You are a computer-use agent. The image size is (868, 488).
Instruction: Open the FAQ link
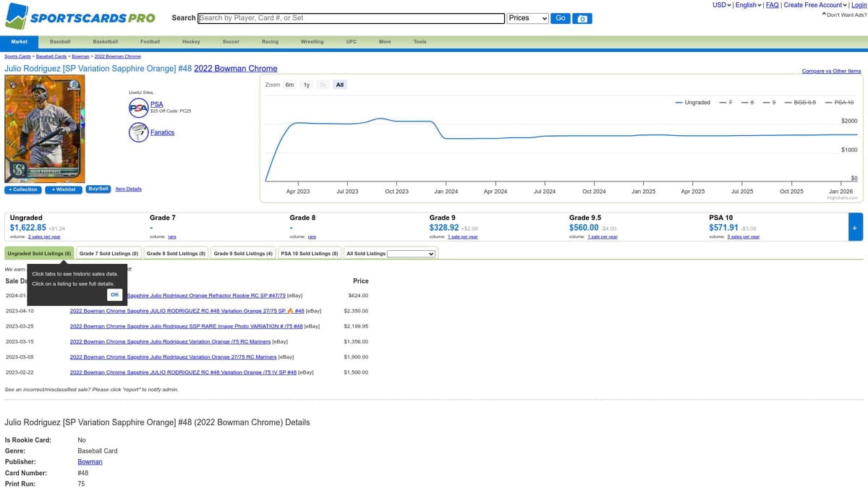(x=772, y=5)
